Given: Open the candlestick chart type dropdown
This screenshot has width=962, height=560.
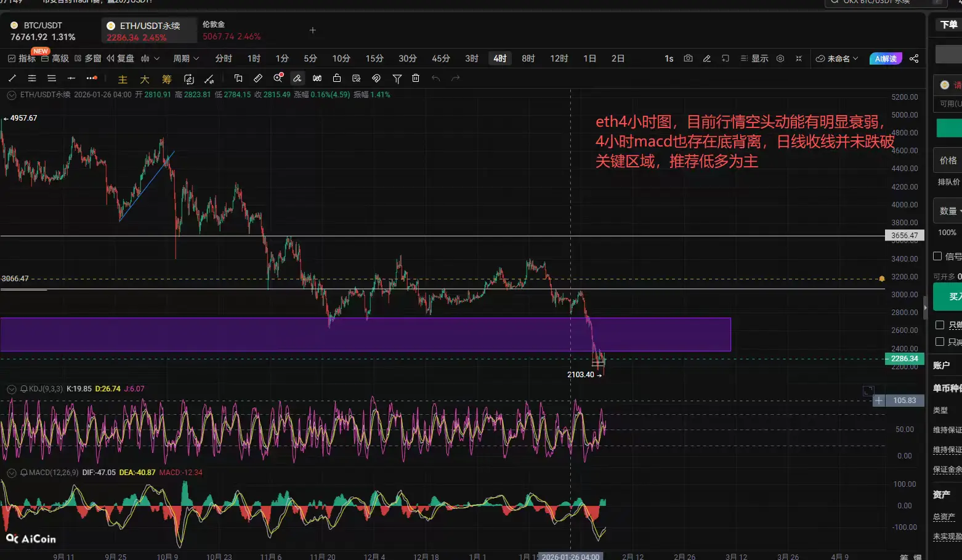Looking at the screenshot, I should point(150,58).
